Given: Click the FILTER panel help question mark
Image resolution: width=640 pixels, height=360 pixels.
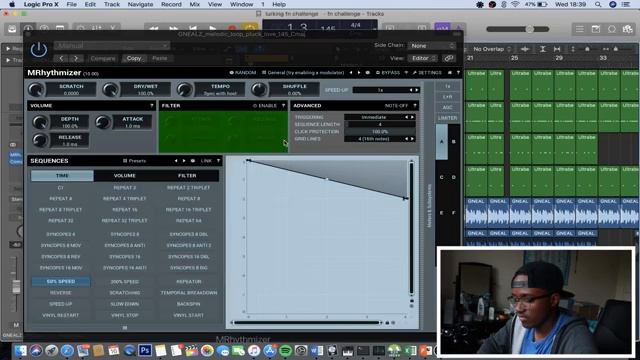Looking at the screenshot, I should tap(284, 106).
